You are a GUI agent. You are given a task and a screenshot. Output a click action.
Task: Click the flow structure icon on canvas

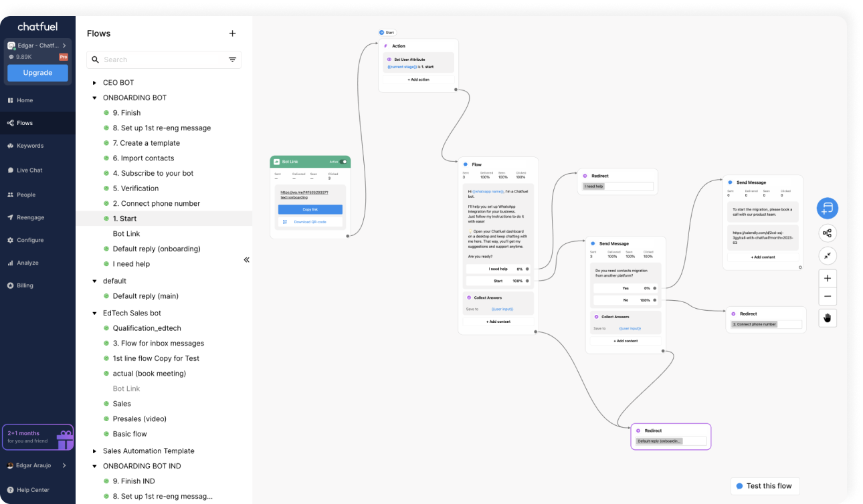point(828,233)
